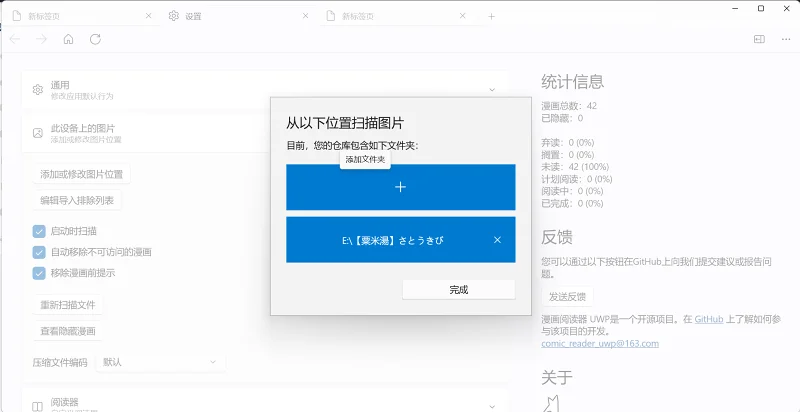Close the 设置 tab
Screen dimensions: 800x412
[x=306, y=16]
